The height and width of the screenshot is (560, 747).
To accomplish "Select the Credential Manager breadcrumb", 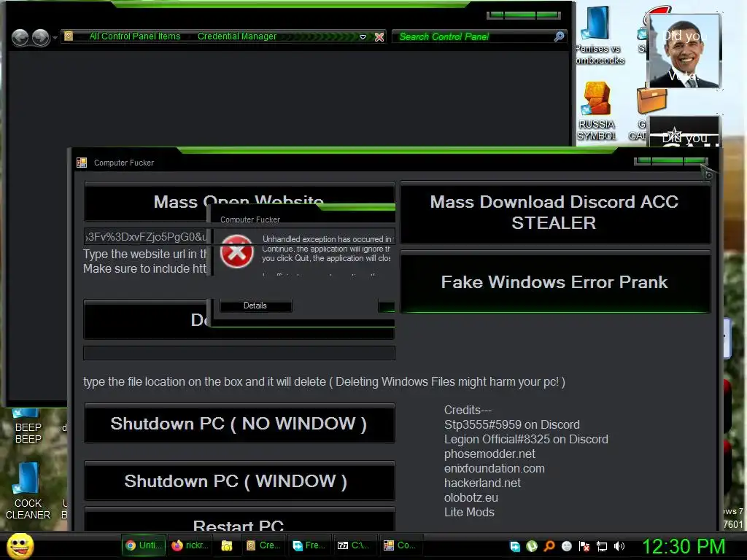I will 237,36.
